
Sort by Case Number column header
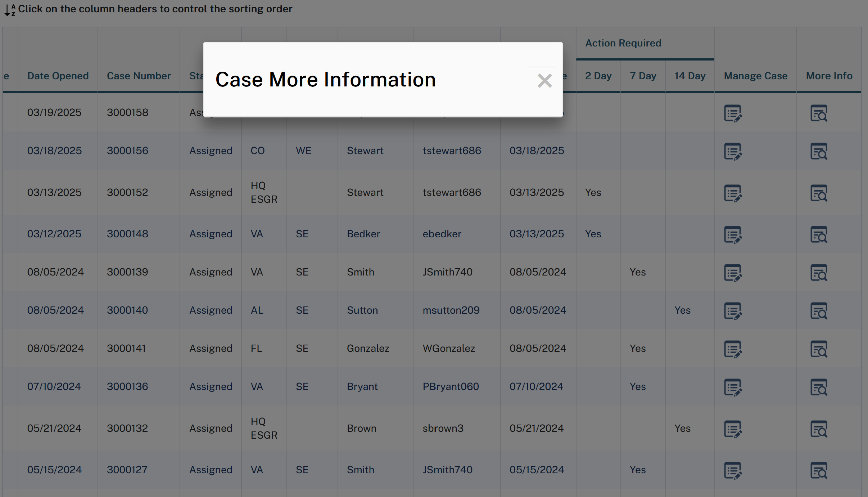click(139, 76)
